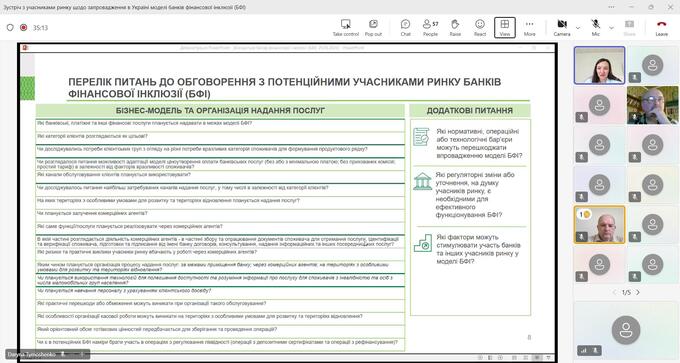
Task: Leave the meeting
Action: click(x=661, y=28)
